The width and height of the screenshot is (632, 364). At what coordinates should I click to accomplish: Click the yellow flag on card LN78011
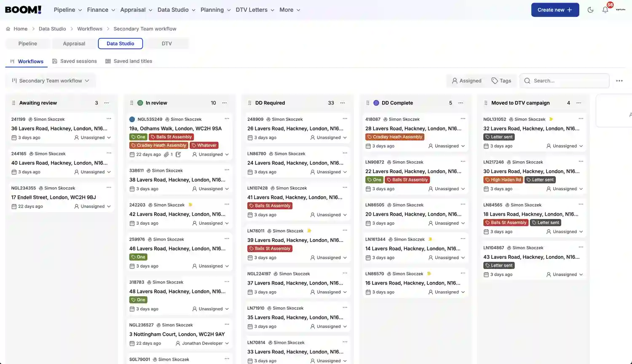(309, 231)
